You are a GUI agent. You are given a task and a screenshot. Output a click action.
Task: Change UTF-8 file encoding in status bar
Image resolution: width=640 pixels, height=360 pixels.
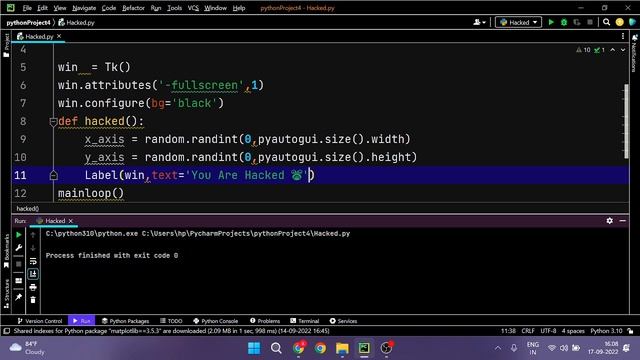click(548, 331)
